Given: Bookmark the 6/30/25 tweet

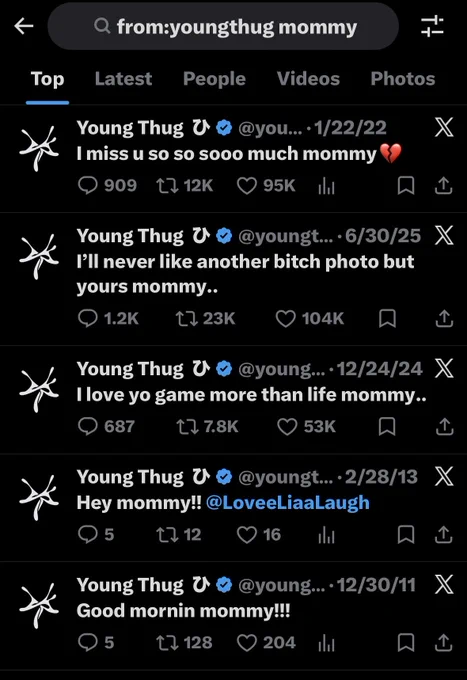Looking at the screenshot, I should [x=387, y=319].
